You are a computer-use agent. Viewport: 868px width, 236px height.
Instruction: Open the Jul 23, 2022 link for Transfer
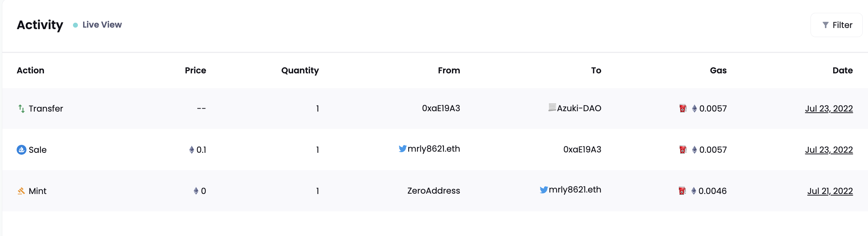[x=829, y=109]
